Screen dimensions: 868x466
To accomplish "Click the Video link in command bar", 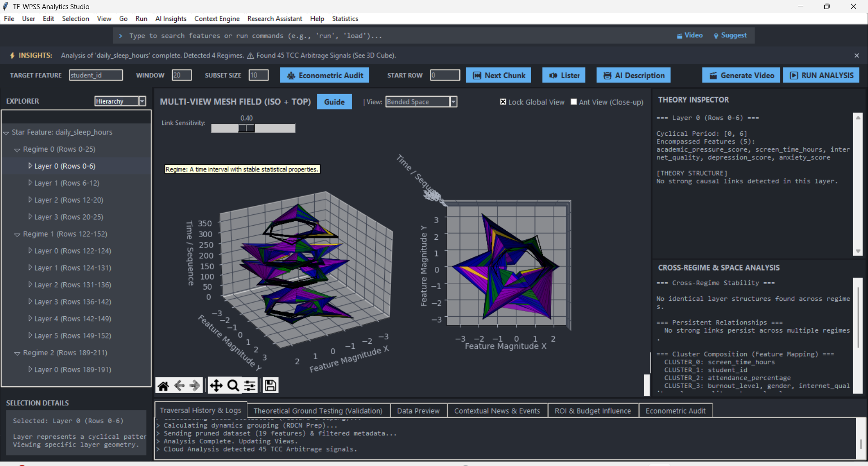I will tap(690, 35).
